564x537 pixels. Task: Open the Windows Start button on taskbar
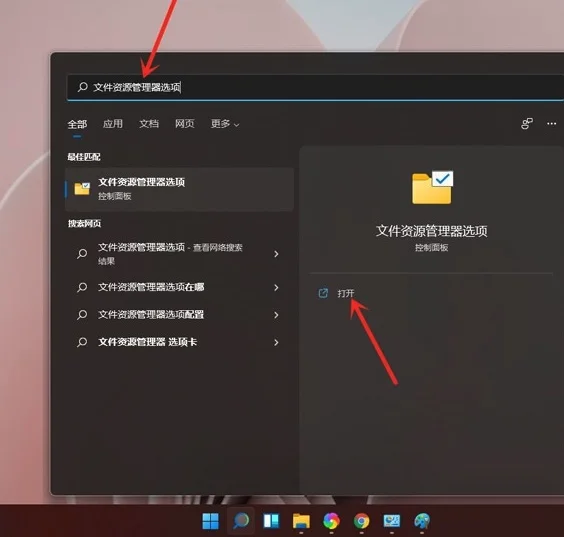tap(211, 521)
